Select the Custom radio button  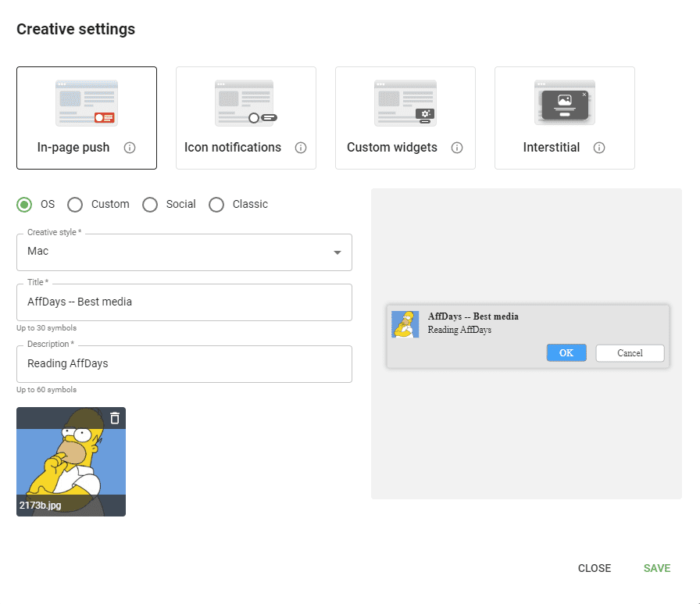75,205
